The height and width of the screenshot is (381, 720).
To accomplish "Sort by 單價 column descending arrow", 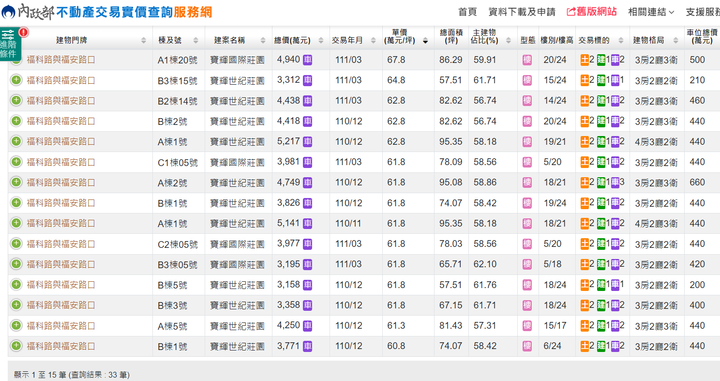I will pos(425,41).
